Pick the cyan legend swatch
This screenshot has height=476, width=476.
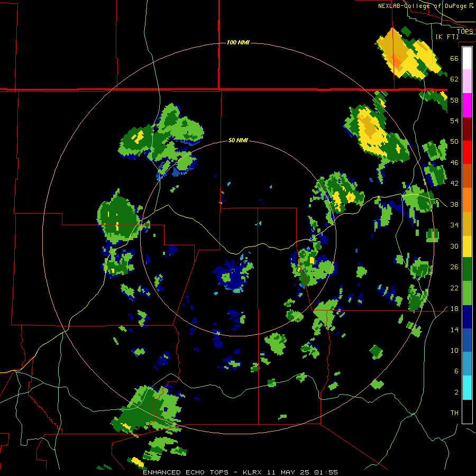click(x=467, y=388)
